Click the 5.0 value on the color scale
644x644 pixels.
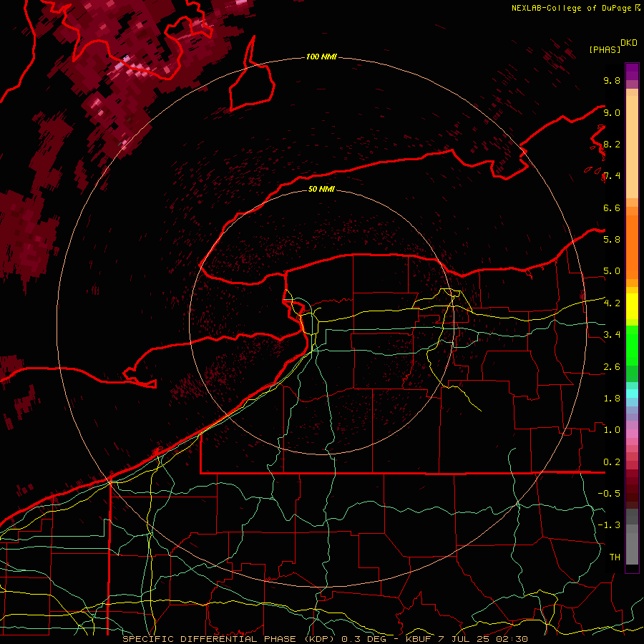click(x=612, y=271)
